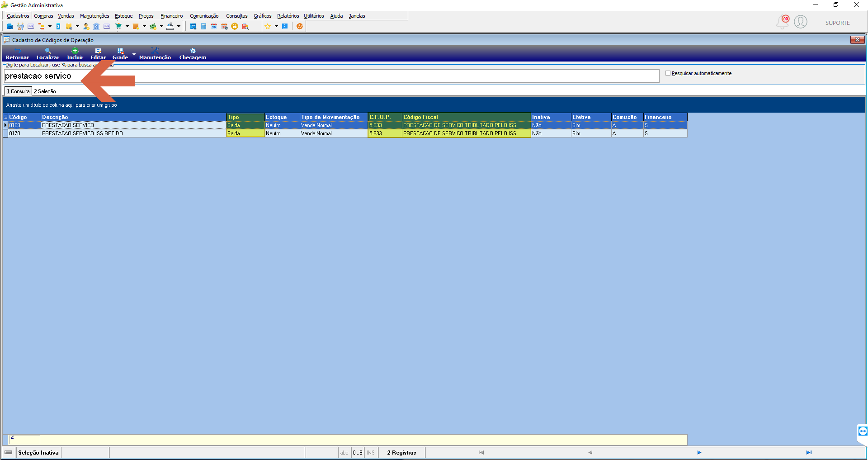Click the Incluir button

coord(75,54)
